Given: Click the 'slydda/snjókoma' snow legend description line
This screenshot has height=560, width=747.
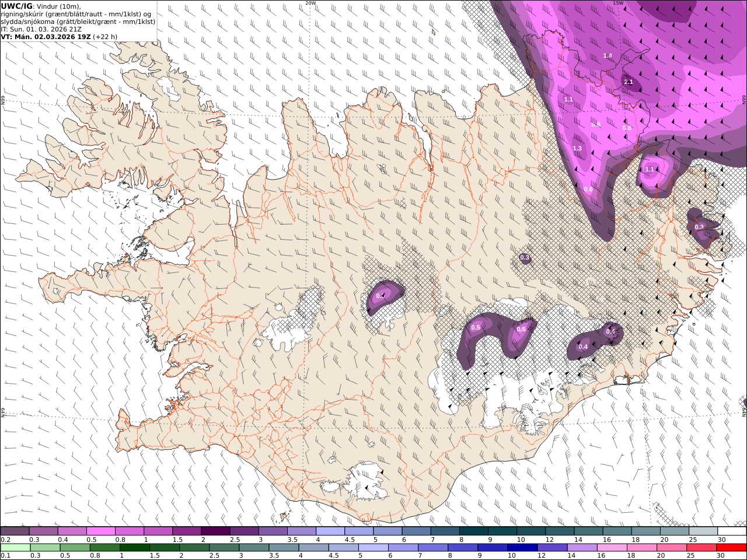Looking at the screenshot, I should click(x=78, y=22).
